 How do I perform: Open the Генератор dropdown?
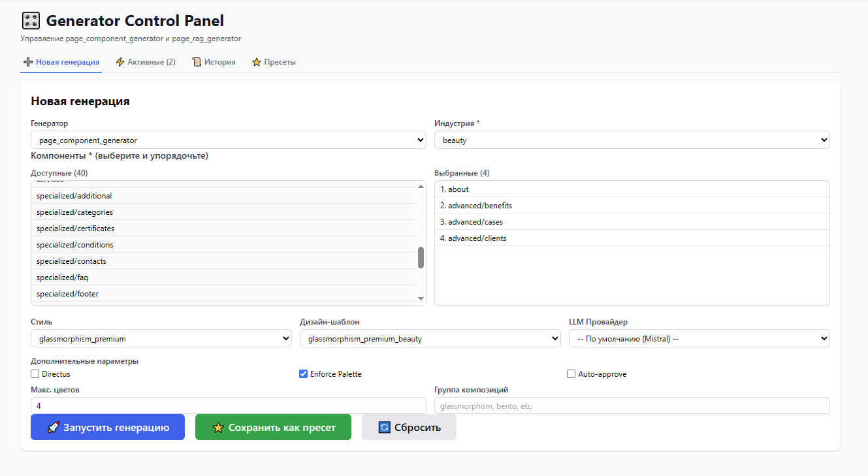click(229, 140)
